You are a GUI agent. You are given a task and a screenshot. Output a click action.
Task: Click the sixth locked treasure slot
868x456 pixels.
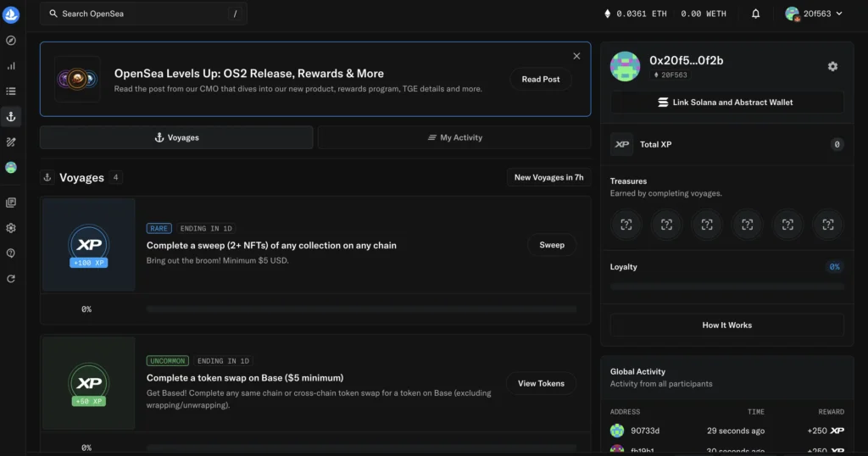tap(828, 225)
